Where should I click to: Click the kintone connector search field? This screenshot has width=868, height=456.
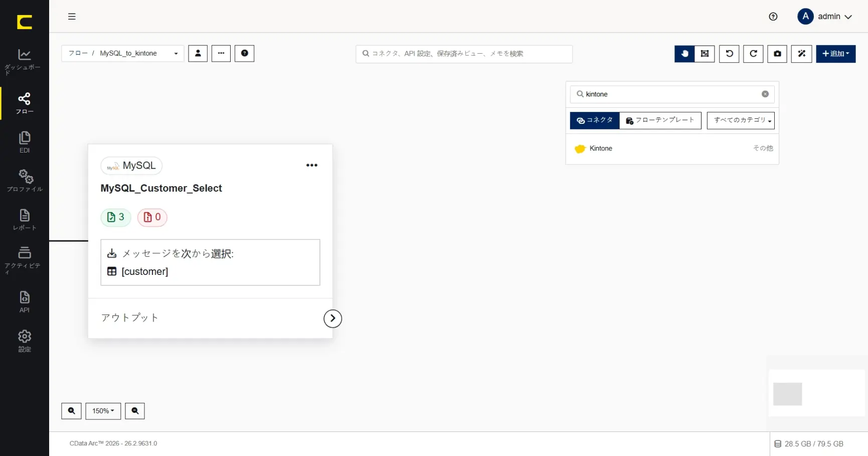pyautogui.click(x=672, y=94)
